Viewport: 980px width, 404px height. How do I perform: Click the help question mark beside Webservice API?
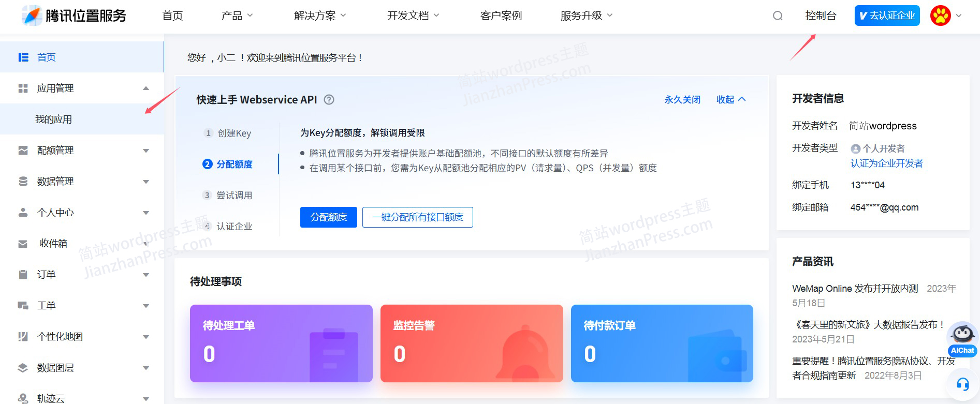tap(329, 100)
